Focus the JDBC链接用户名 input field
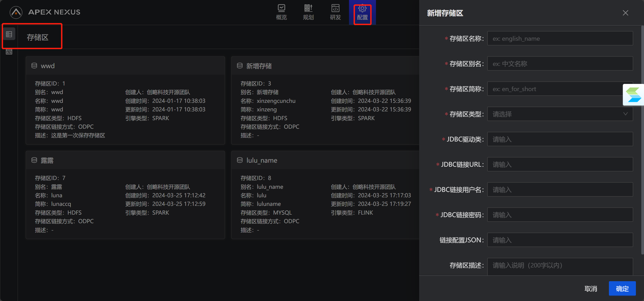The width and height of the screenshot is (644, 301). (x=560, y=190)
